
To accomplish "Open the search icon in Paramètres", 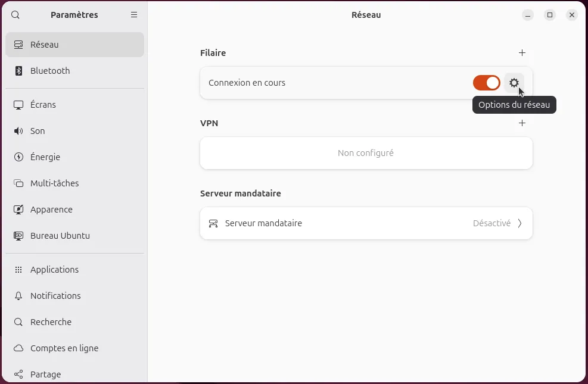I will pyautogui.click(x=15, y=15).
